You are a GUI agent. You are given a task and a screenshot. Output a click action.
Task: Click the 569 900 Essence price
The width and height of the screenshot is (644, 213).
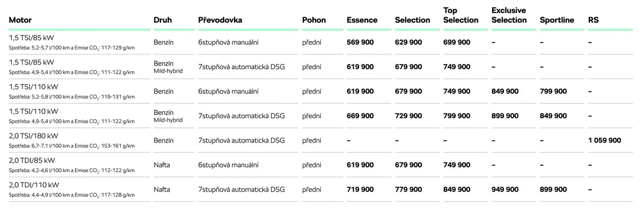[360, 42]
